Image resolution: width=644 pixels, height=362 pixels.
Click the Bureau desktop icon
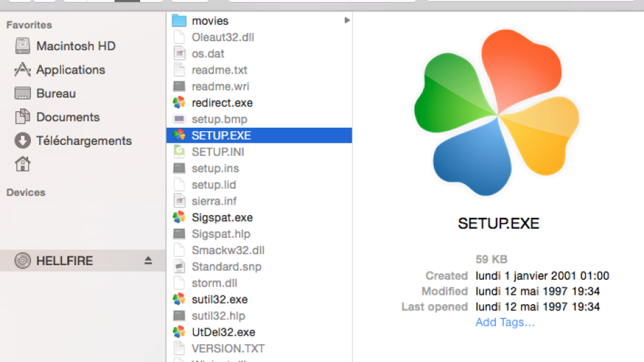[x=23, y=93]
